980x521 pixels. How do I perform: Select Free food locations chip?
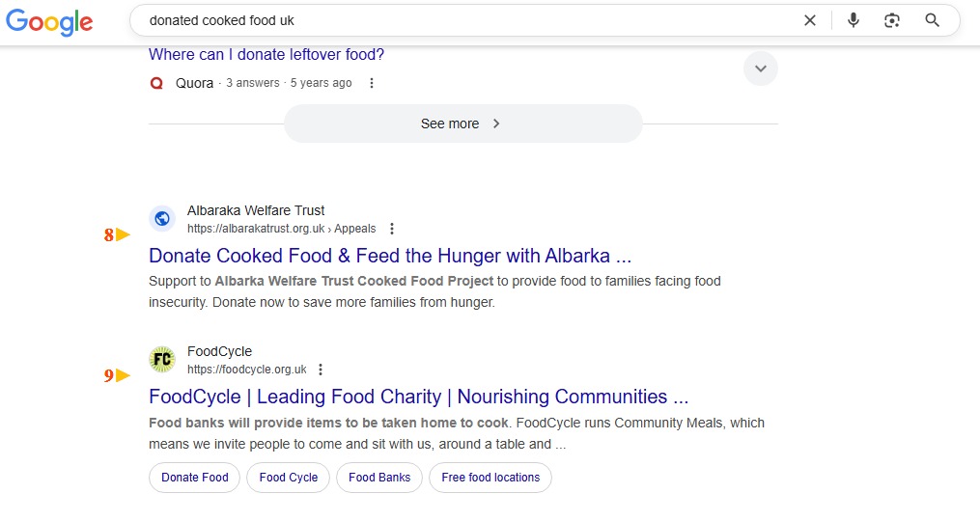pos(490,478)
